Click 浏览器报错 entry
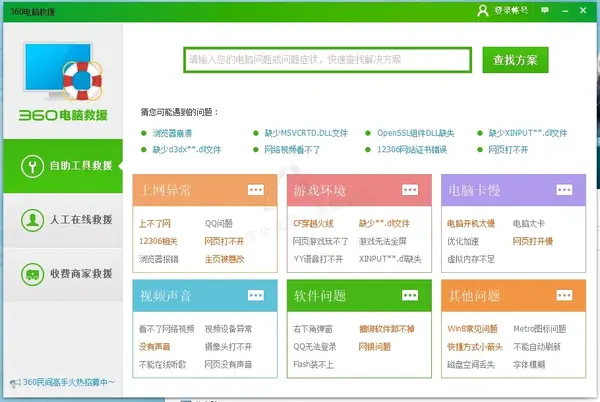Image resolution: width=600 pixels, height=402 pixels. tap(158, 259)
